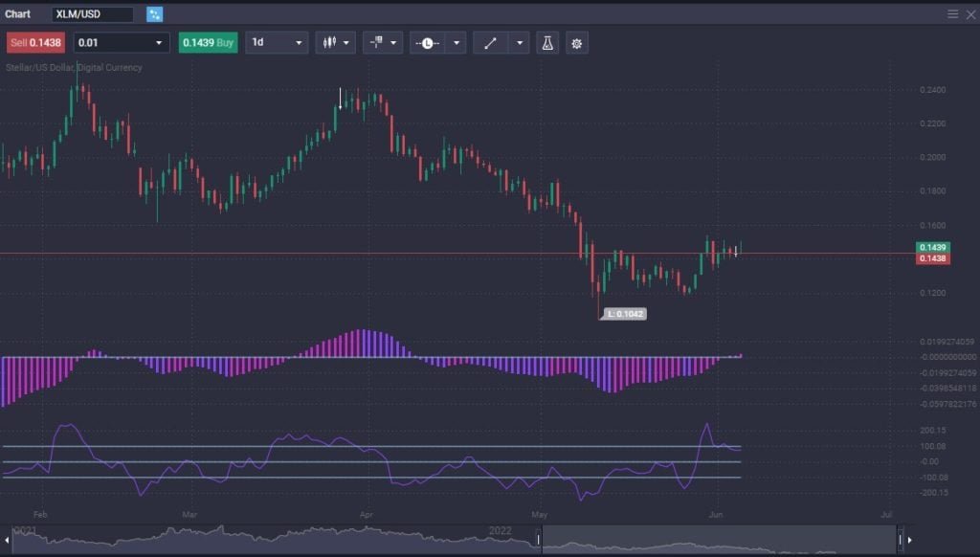The height and width of the screenshot is (557, 980).
Task: Click the Buy 0.1439 button
Action: click(x=207, y=42)
